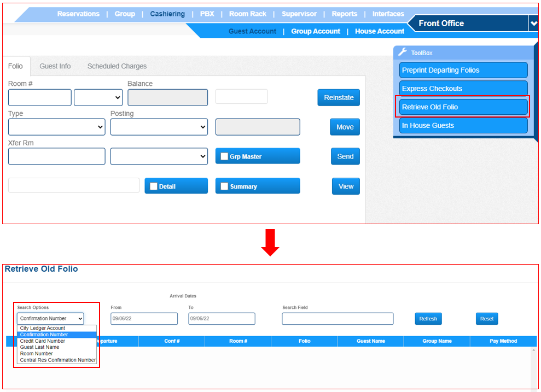Open the Type dropdown
Screen dimensions: 541x392
(x=56, y=127)
